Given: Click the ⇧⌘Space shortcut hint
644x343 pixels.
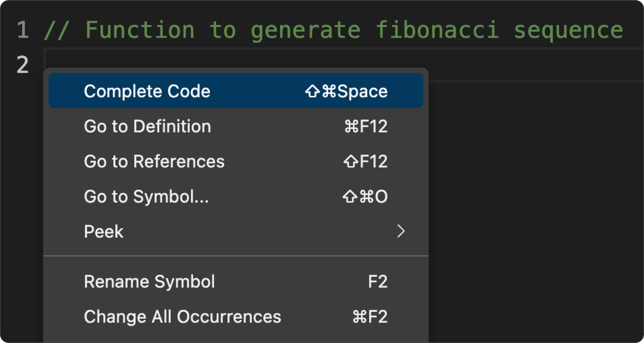Looking at the screenshot, I should tap(346, 92).
